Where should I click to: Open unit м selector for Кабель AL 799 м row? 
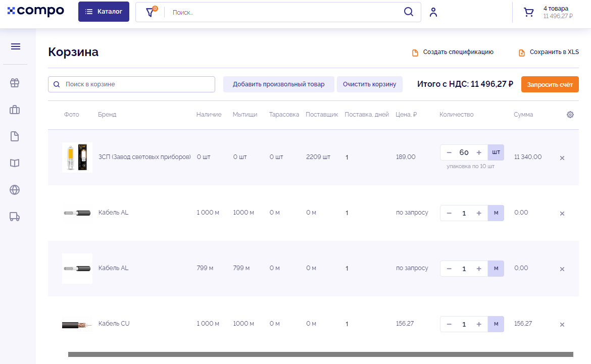(x=496, y=269)
